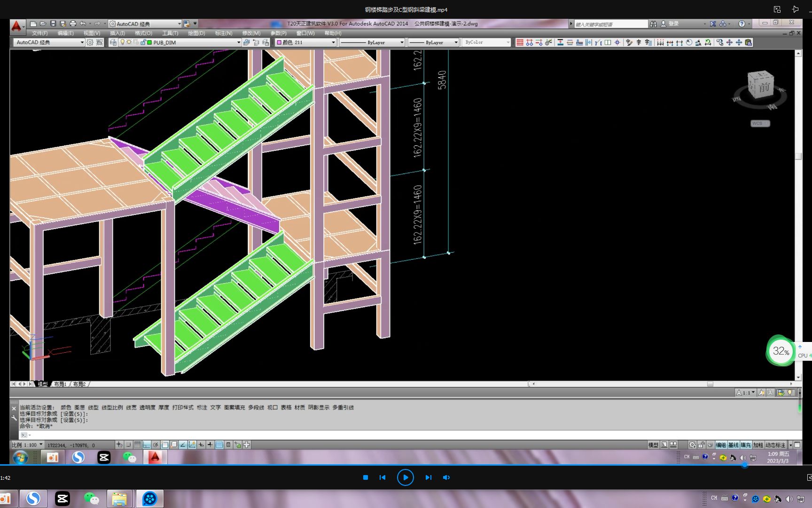Toggle the 基线 status button
Screen dimensions: 812x508
click(734, 444)
